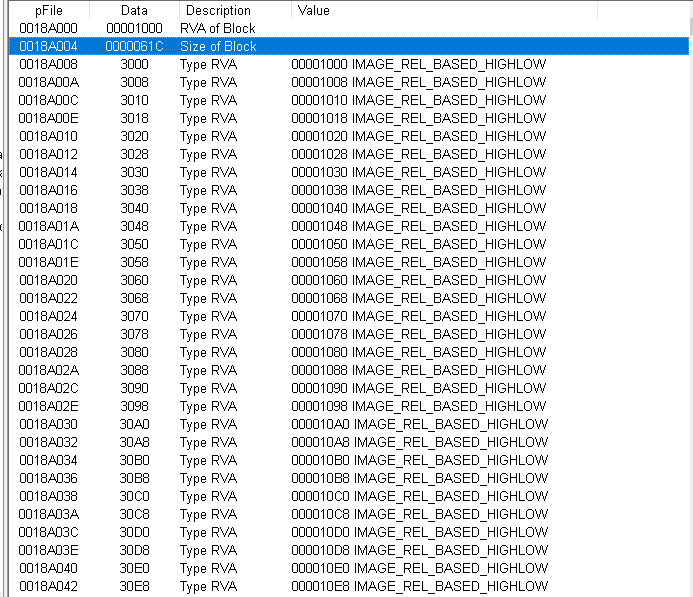Screen dimensions: 693x597
Task: Click Type RVA description in 0018A010 row
Action: (208, 137)
